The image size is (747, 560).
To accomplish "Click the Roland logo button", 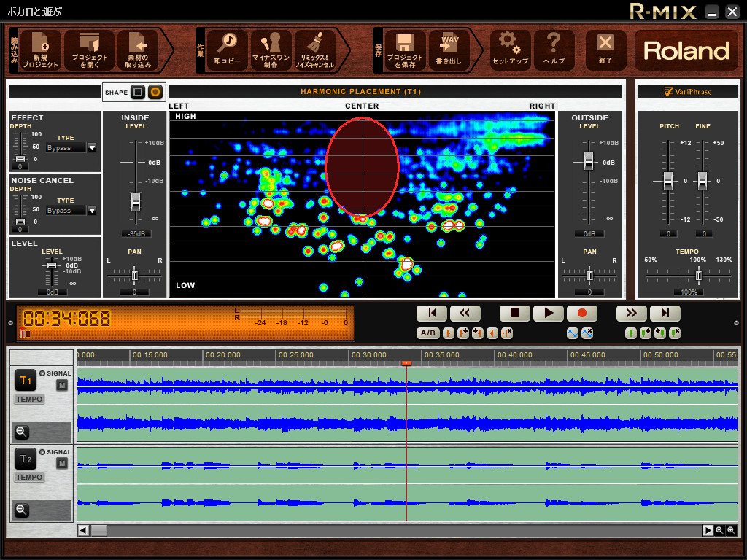I will (686, 50).
